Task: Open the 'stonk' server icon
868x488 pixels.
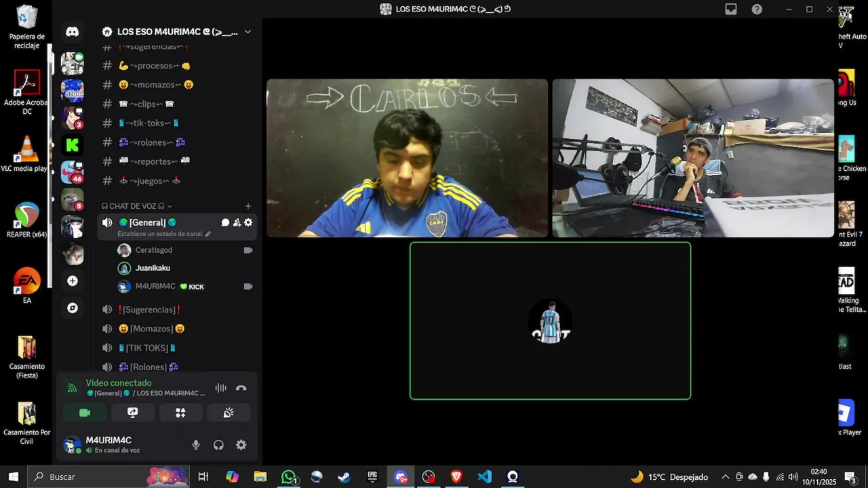Action: coord(73,90)
